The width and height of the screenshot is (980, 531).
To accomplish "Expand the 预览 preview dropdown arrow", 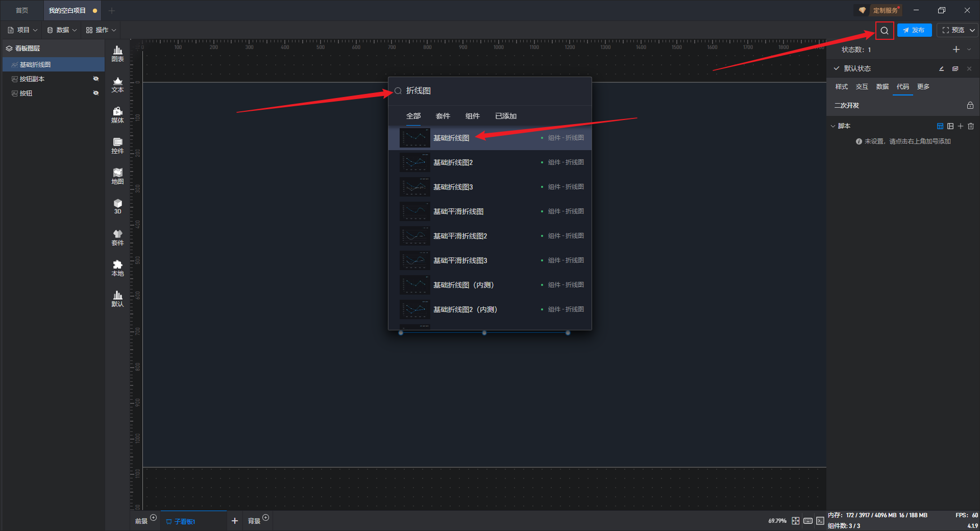I will point(972,30).
